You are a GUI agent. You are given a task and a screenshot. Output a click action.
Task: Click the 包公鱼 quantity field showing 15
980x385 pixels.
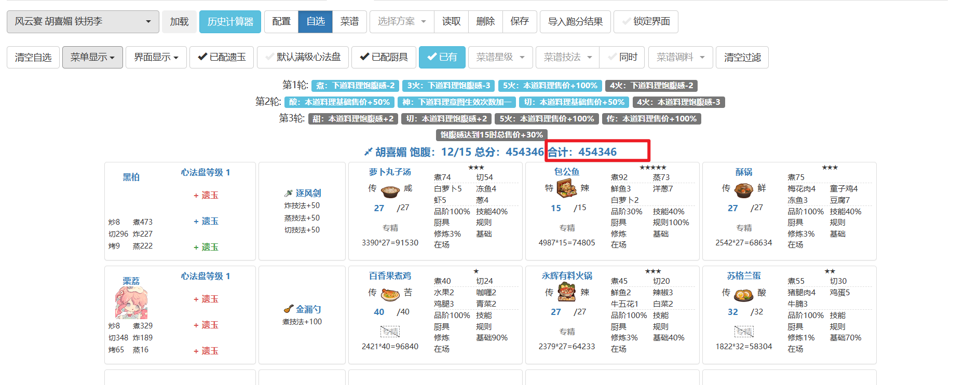tap(556, 208)
